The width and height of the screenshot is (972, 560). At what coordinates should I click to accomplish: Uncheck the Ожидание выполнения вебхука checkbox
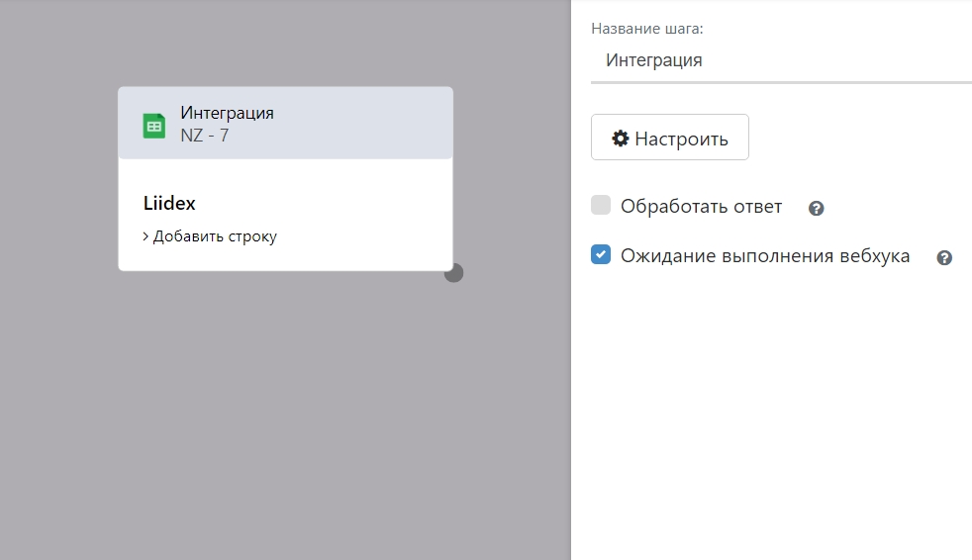click(601, 255)
